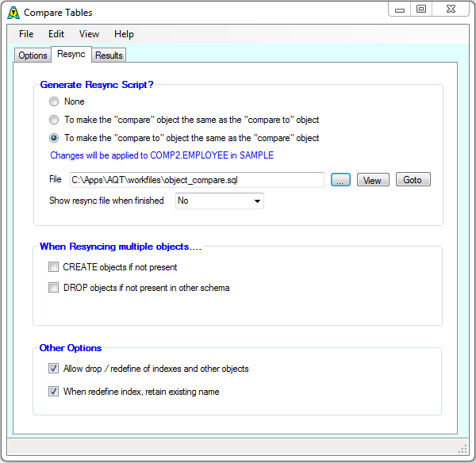Image resolution: width=476 pixels, height=463 pixels.
Task: Open Show resync file when finished dropdown
Action: (x=220, y=201)
